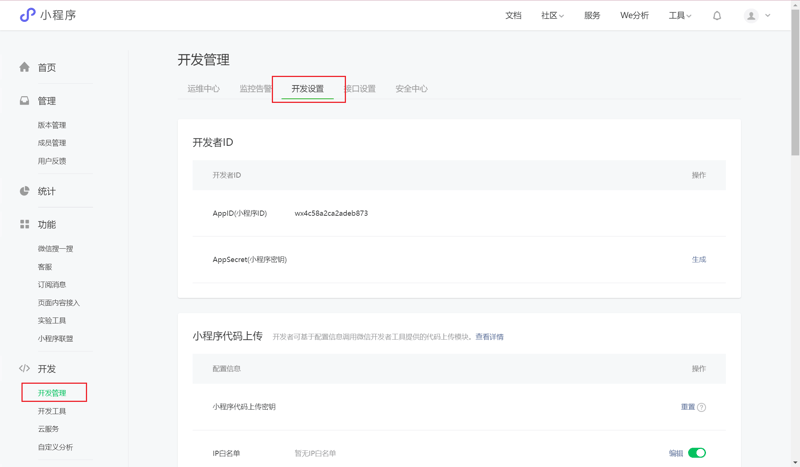Screen dimensions: 800x467
Task: Open 订阅消息 in sidebar
Action: [x=52, y=284]
